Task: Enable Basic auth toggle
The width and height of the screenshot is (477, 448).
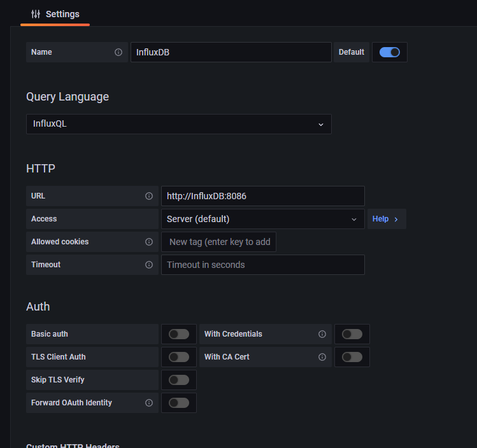Action: pos(179,334)
